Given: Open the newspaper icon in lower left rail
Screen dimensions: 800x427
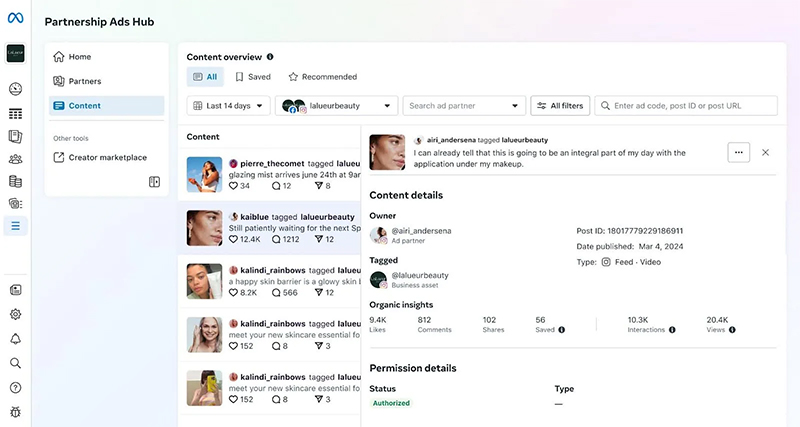Looking at the screenshot, I should (x=15, y=290).
